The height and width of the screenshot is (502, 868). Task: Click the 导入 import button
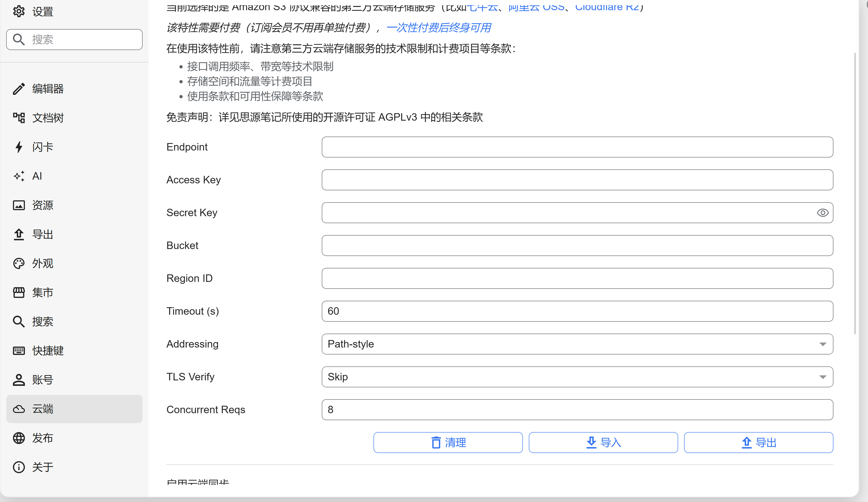(x=603, y=443)
